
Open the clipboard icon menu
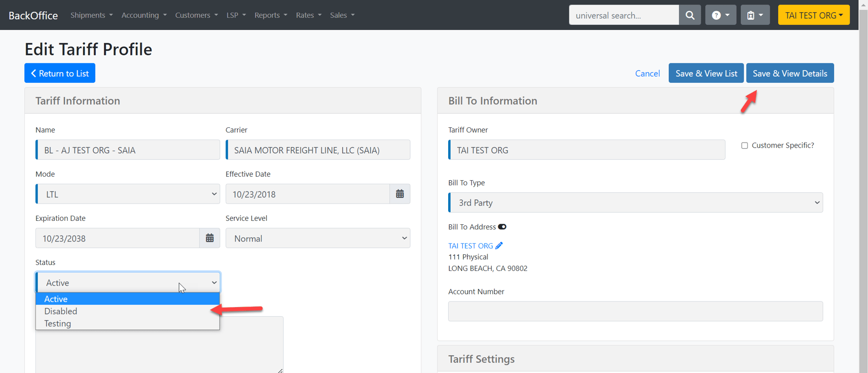[x=754, y=15]
